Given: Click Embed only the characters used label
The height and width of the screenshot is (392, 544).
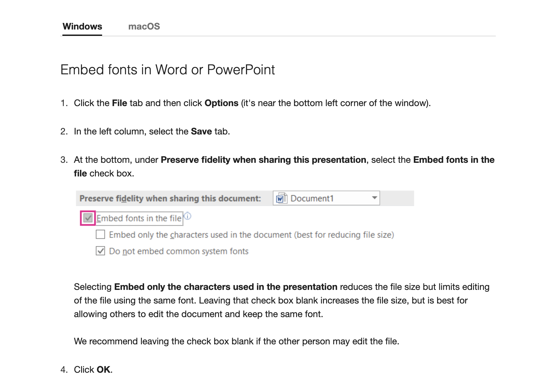Looking at the screenshot, I should pos(252,235).
